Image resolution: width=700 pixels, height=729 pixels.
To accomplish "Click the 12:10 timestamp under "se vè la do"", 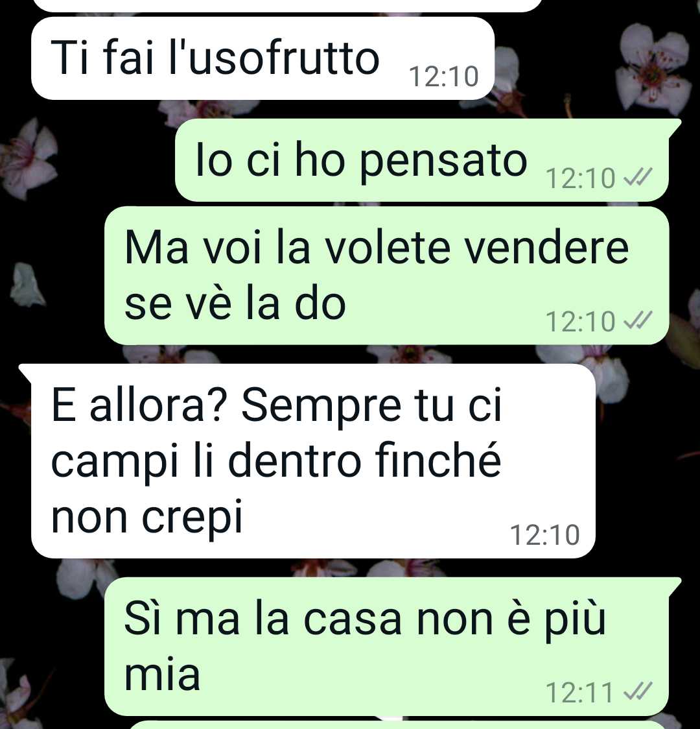I will click(x=580, y=322).
